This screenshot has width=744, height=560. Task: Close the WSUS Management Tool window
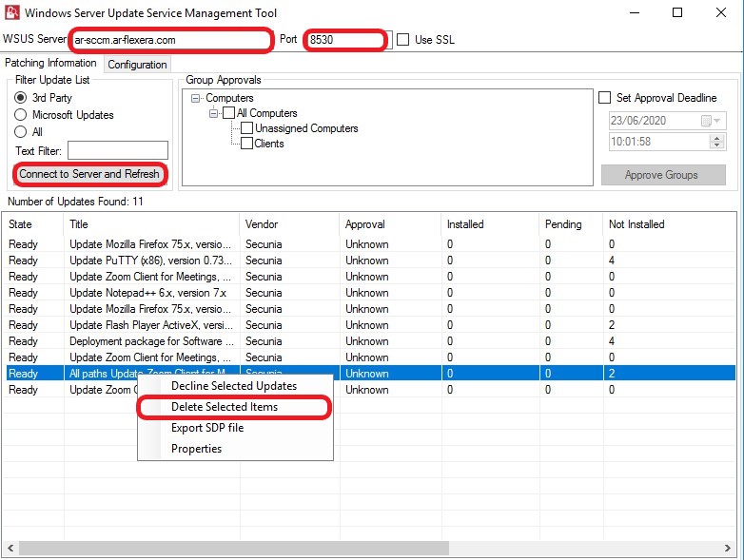click(x=721, y=12)
